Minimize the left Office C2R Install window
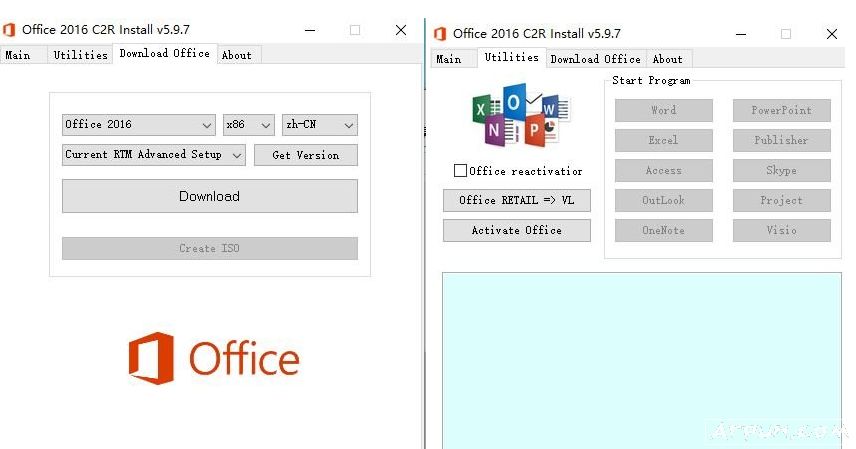 310,30
